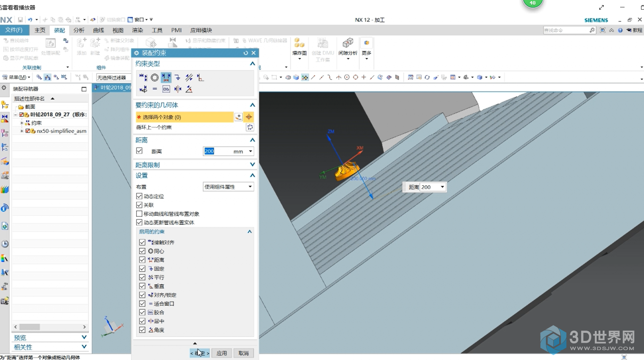Open the More (更多) gallery
Screen dimensions: 644x360
[367, 49]
